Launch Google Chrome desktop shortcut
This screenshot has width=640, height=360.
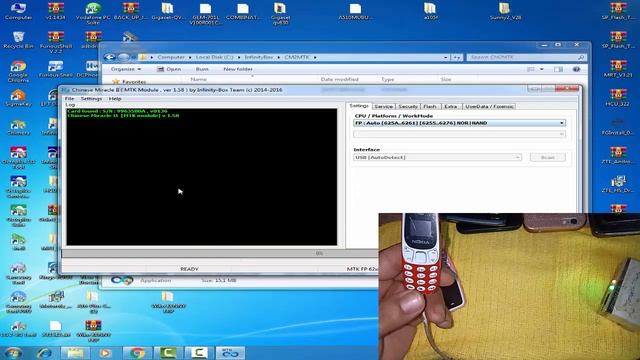click(18, 71)
